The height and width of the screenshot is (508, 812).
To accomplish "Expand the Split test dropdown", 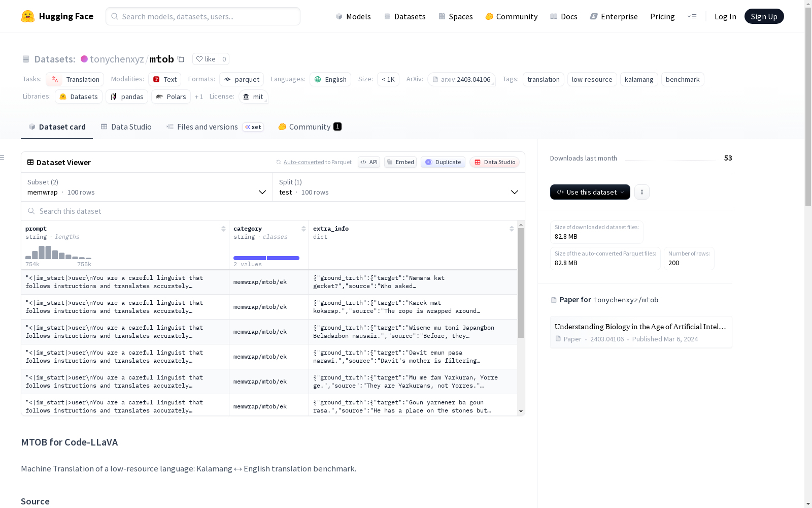I will coord(399,187).
